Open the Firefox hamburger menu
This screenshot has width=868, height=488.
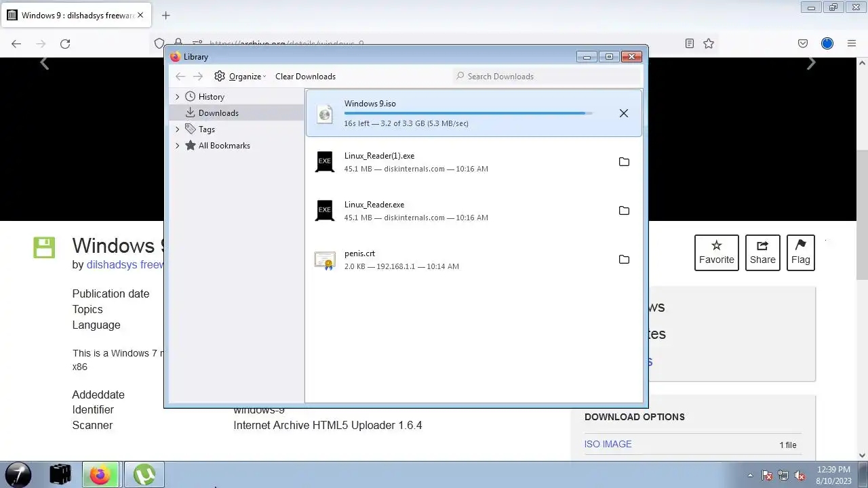(x=852, y=43)
